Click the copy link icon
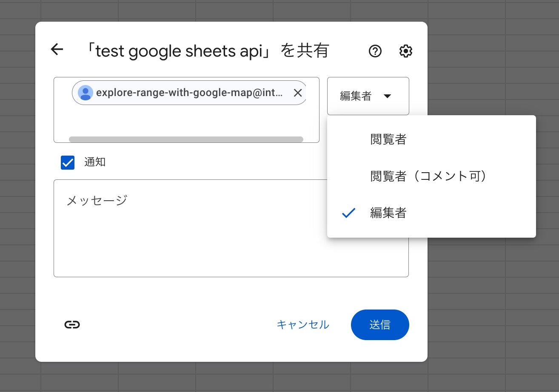Screen dimensions: 559x392 [71, 324]
